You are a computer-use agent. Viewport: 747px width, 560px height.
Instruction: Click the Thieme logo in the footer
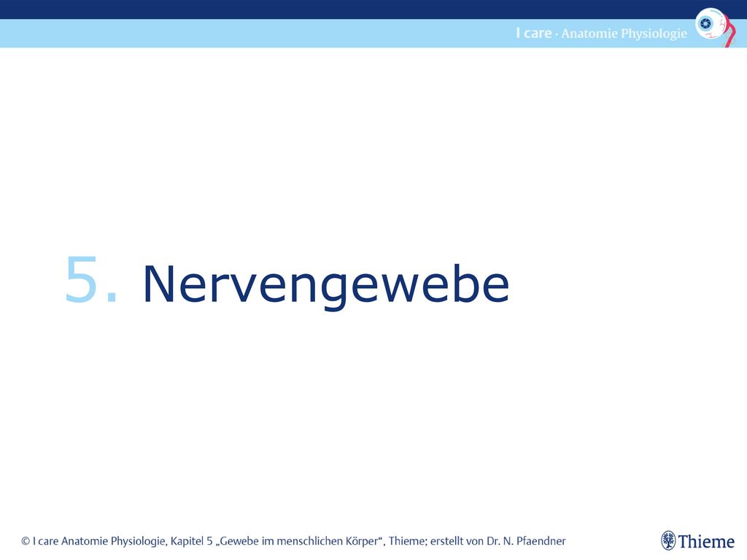(698, 541)
